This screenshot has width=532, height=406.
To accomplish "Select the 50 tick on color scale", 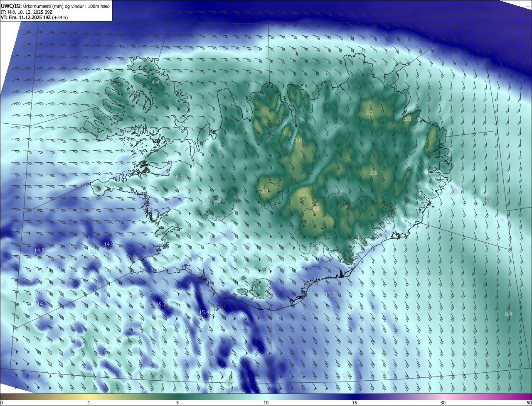I will click(x=529, y=403).
